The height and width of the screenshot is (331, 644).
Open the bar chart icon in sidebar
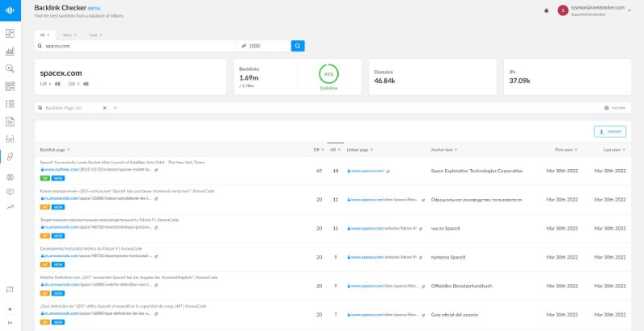coord(10,51)
